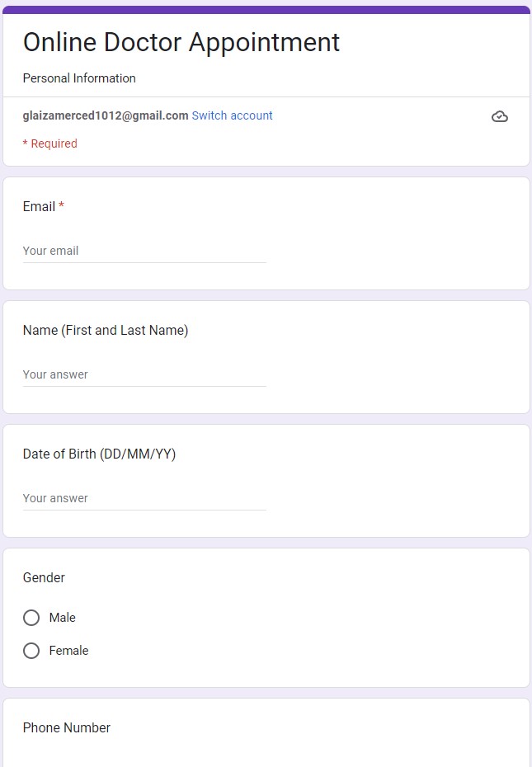Viewport: 532px width, 767px height.
Task: Click the Date of Birth answer field
Action: coord(144,498)
